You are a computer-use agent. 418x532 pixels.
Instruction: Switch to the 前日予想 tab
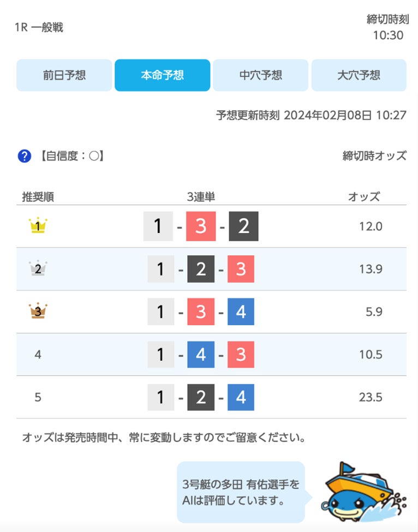(64, 75)
